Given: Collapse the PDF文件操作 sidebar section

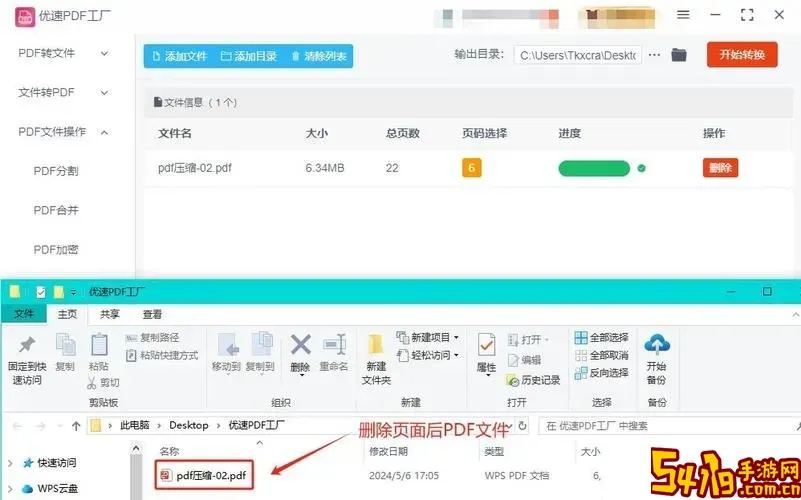Looking at the screenshot, I should [63, 132].
